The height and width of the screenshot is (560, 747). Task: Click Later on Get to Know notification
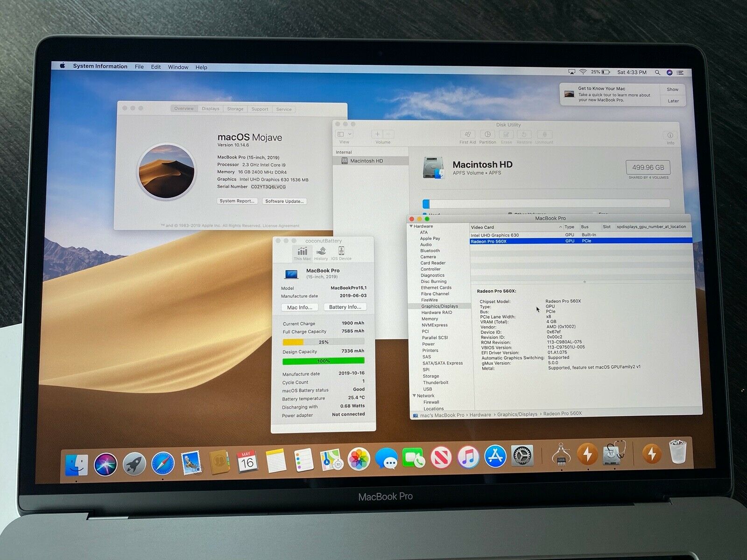point(673,101)
